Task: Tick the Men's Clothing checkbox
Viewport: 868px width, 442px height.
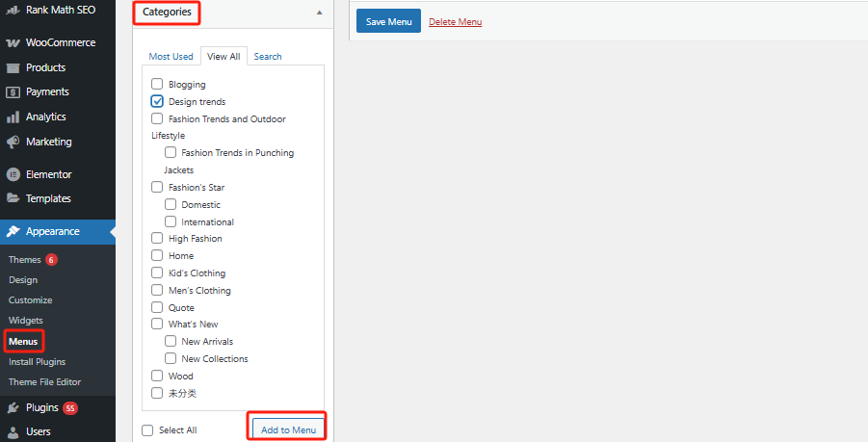Action: coord(157,290)
